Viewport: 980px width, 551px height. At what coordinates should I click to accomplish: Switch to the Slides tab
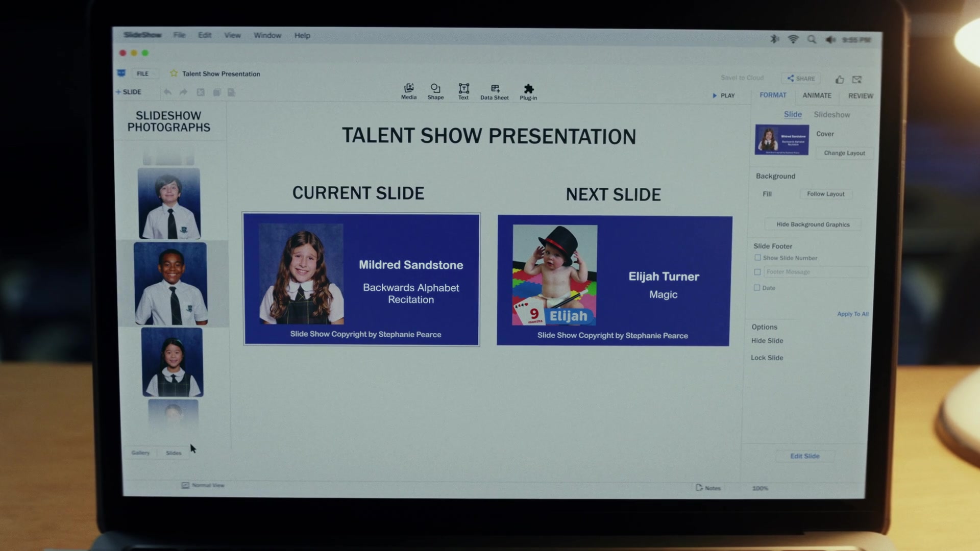pos(174,453)
